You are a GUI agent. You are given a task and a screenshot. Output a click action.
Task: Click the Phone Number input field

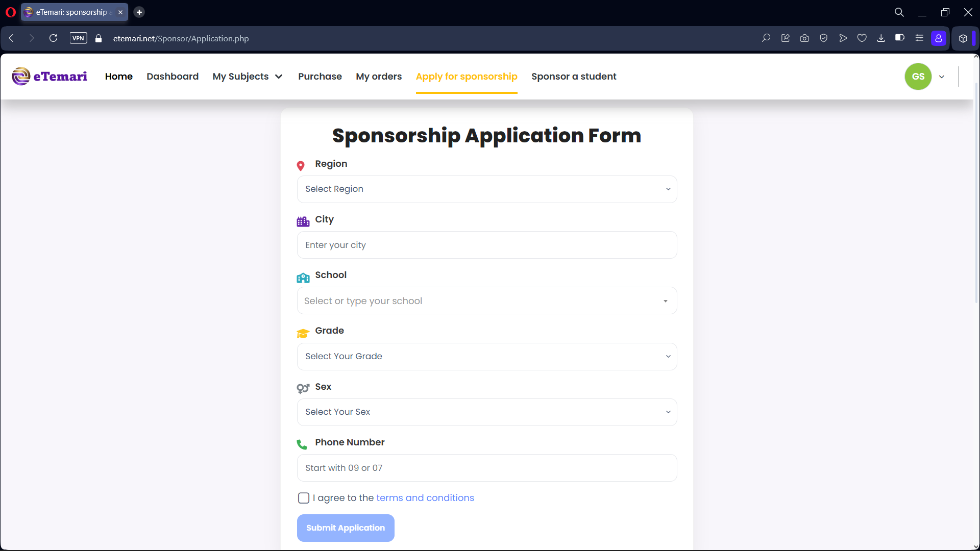487,468
